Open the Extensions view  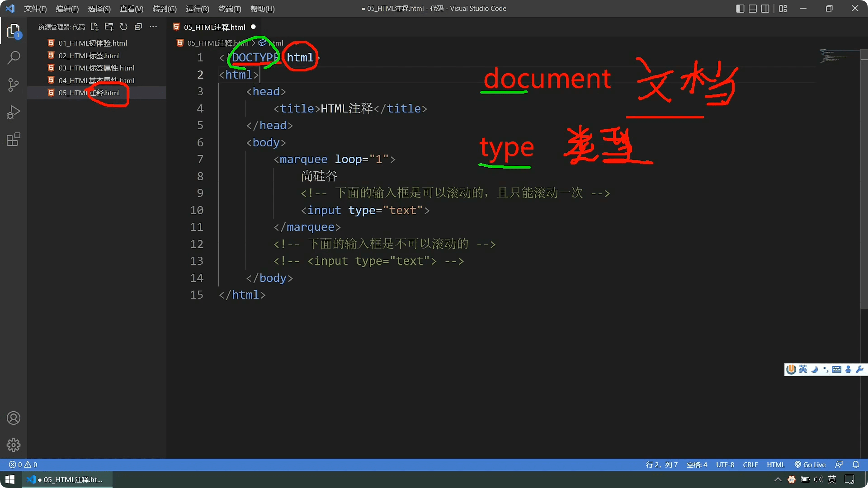[x=14, y=140]
